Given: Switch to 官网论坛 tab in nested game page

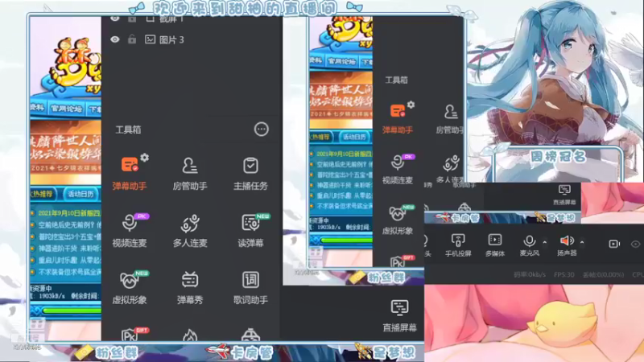Looking at the screenshot, I should tap(341, 61).
